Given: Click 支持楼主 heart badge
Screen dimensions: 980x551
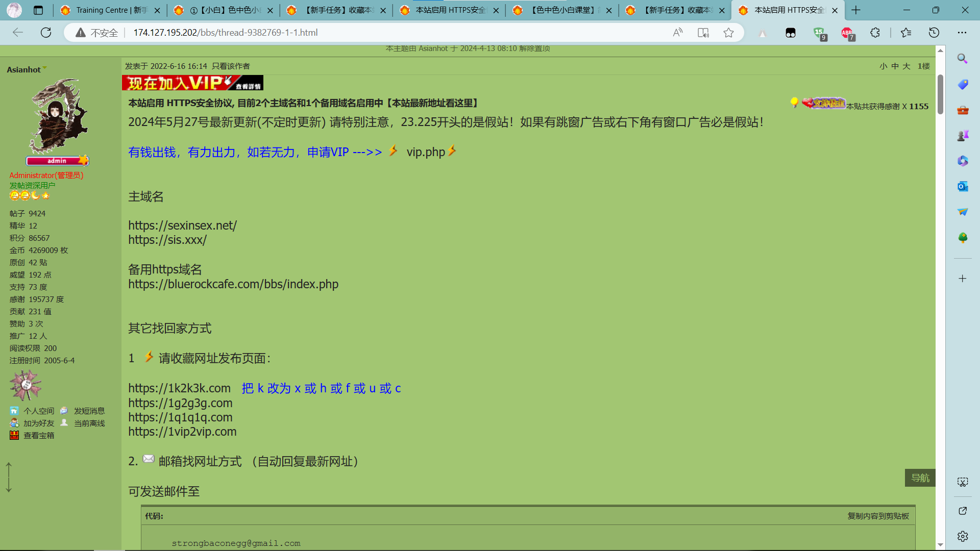Looking at the screenshot, I should click(x=823, y=103).
